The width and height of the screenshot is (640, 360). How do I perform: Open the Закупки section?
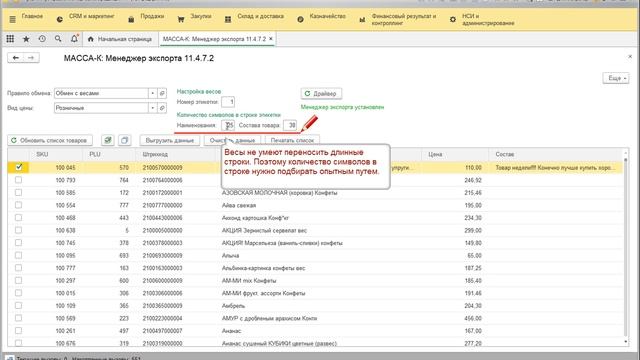(x=201, y=16)
